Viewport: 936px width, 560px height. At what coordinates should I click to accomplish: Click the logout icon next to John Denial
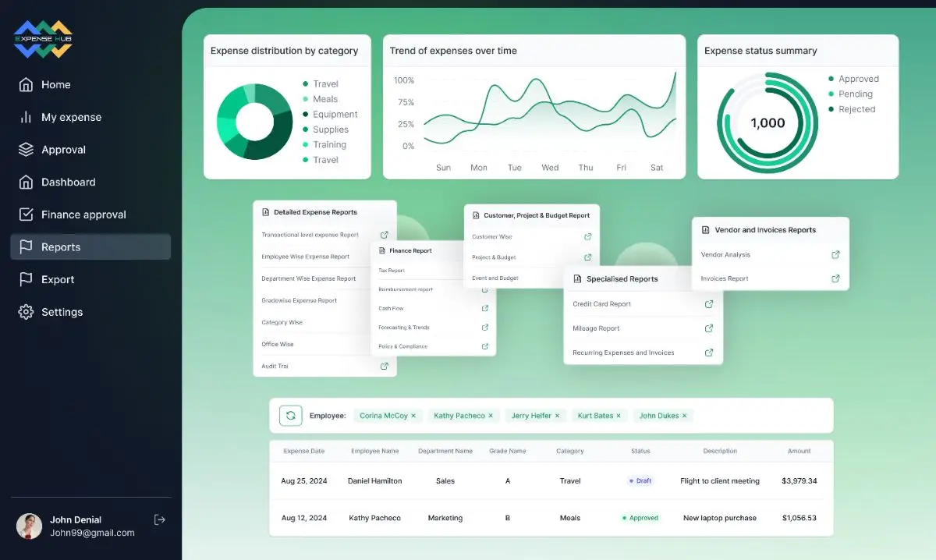[160, 519]
